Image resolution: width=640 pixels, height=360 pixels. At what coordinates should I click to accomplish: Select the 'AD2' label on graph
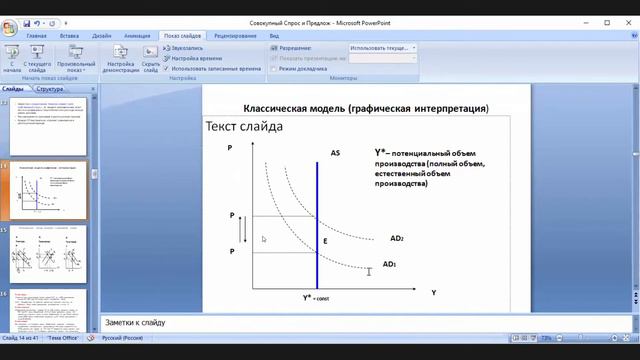tap(397, 238)
